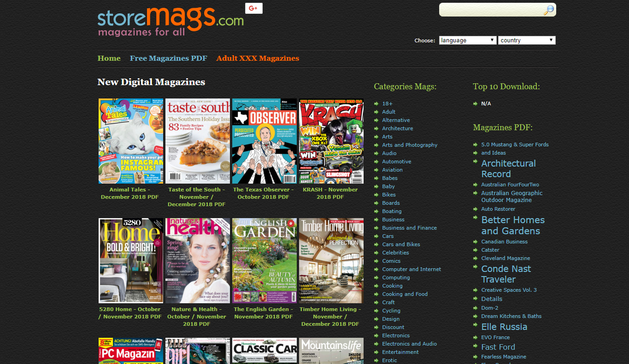Open Adult XXX Magazines menu item
The height and width of the screenshot is (364, 629).
click(258, 58)
